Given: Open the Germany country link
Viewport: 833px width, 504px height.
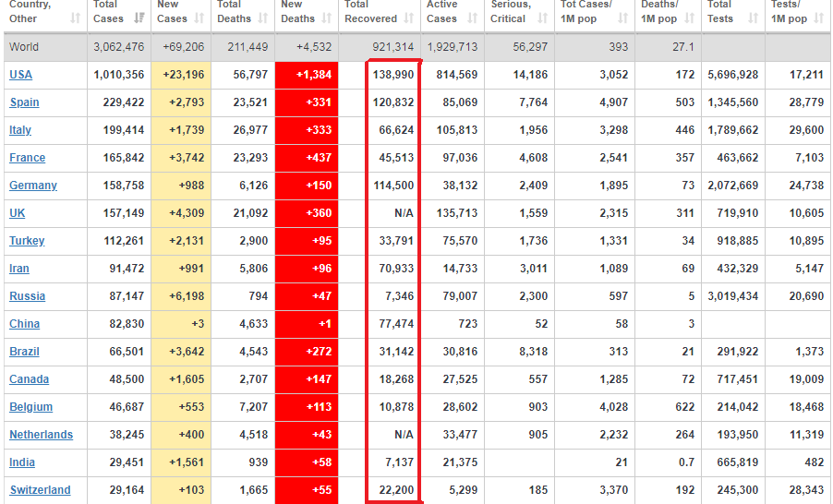Looking at the screenshot, I should (33, 186).
